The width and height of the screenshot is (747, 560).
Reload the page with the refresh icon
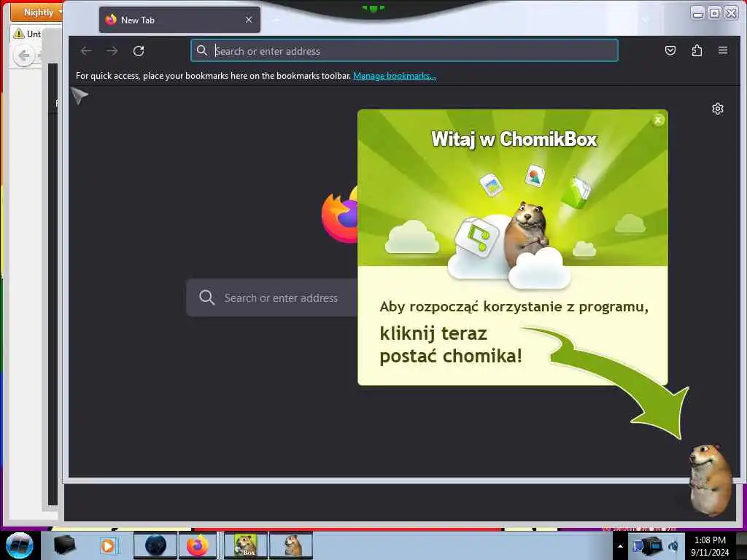coord(139,51)
